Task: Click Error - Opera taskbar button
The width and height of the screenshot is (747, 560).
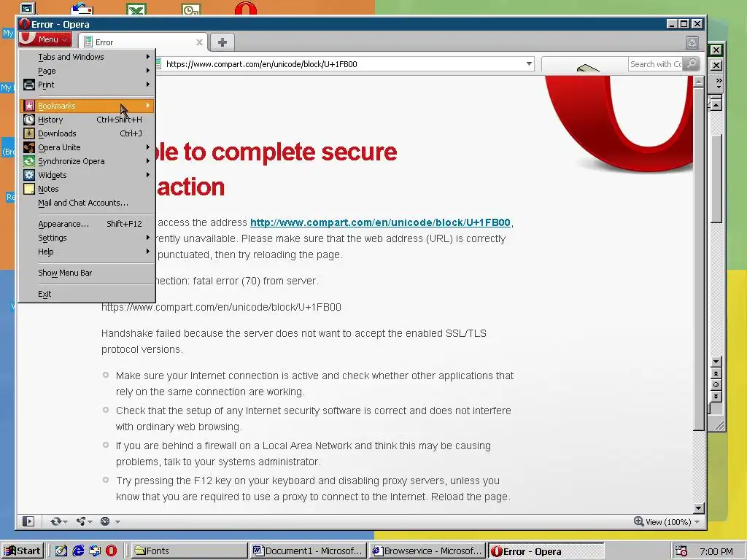Action: [x=546, y=551]
